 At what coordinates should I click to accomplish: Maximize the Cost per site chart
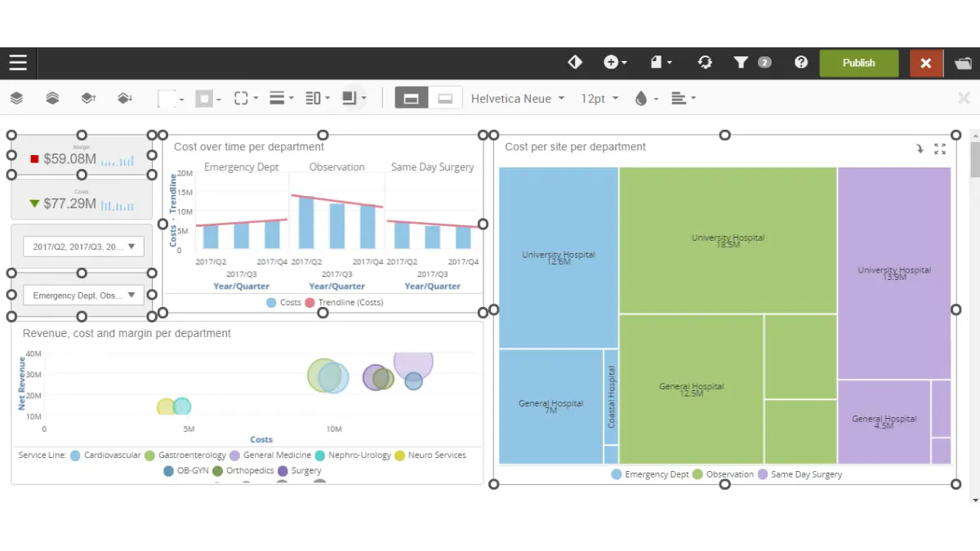[940, 149]
